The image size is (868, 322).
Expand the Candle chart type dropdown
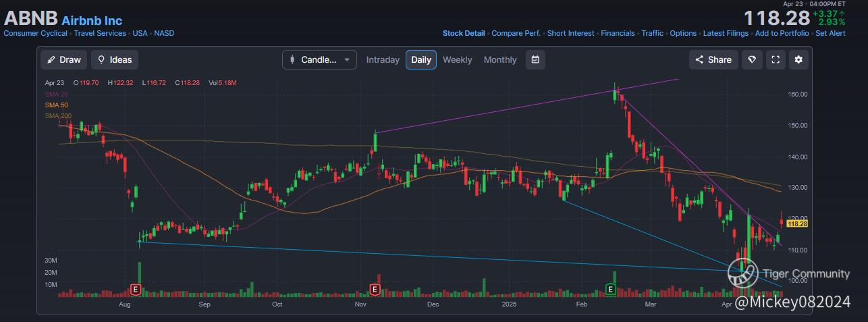(319, 59)
